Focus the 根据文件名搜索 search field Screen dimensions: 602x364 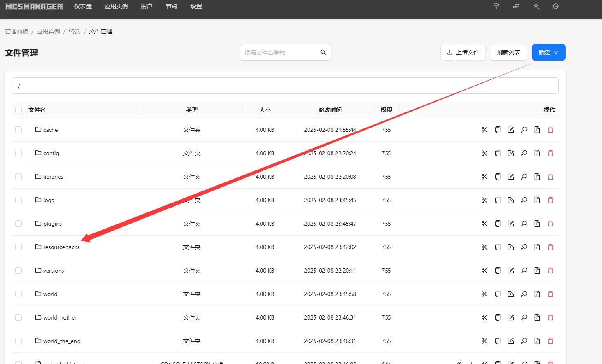tap(280, 52)
